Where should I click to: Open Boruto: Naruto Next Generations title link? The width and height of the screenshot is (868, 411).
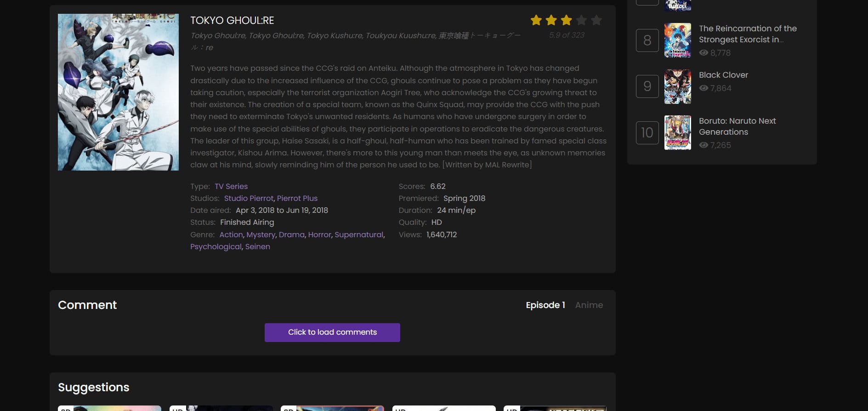[x=737, y=126]
